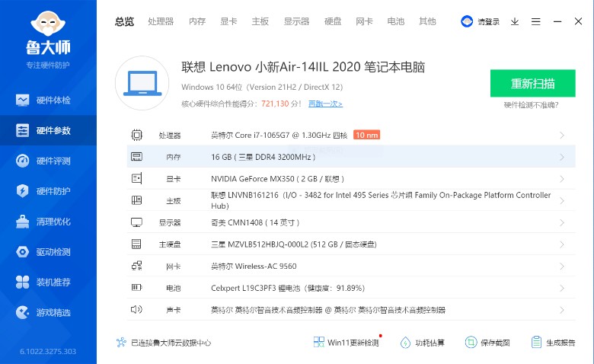Click the green 重新扫描 button
Viewport: 594px width, 364px height.
(532, 83)
